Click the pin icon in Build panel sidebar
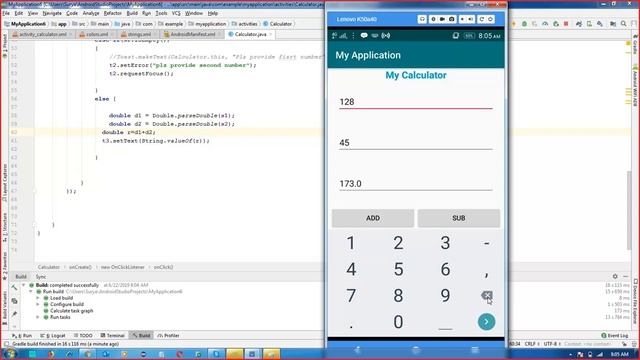 point(14,314)
